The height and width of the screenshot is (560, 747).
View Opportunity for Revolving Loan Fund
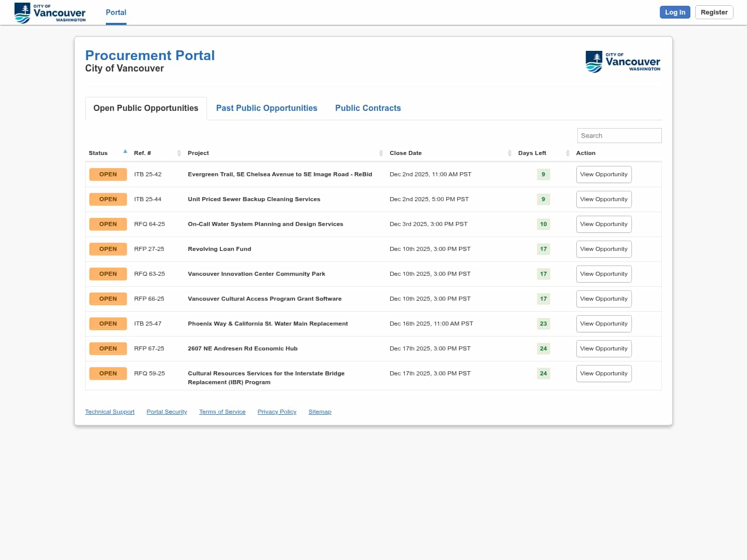pos(603,249)
